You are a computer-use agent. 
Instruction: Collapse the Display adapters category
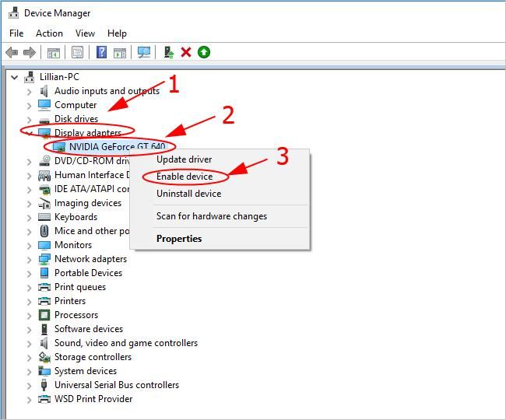click(30, 133)
